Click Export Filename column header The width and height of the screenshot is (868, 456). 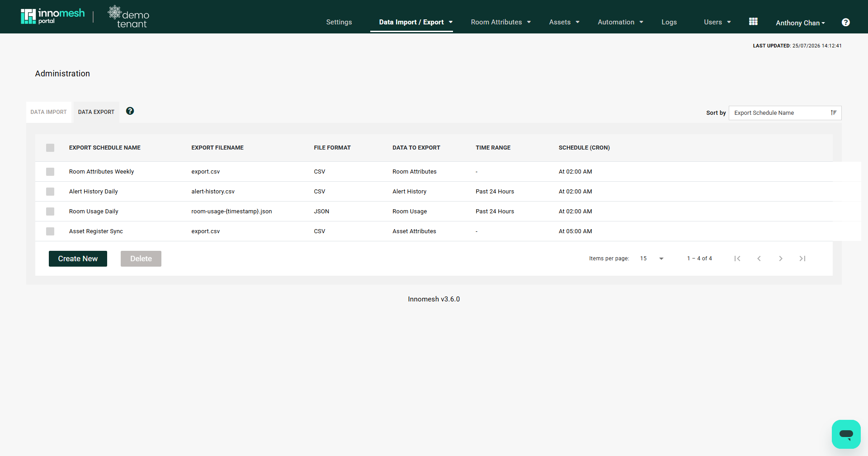[217, 148]
